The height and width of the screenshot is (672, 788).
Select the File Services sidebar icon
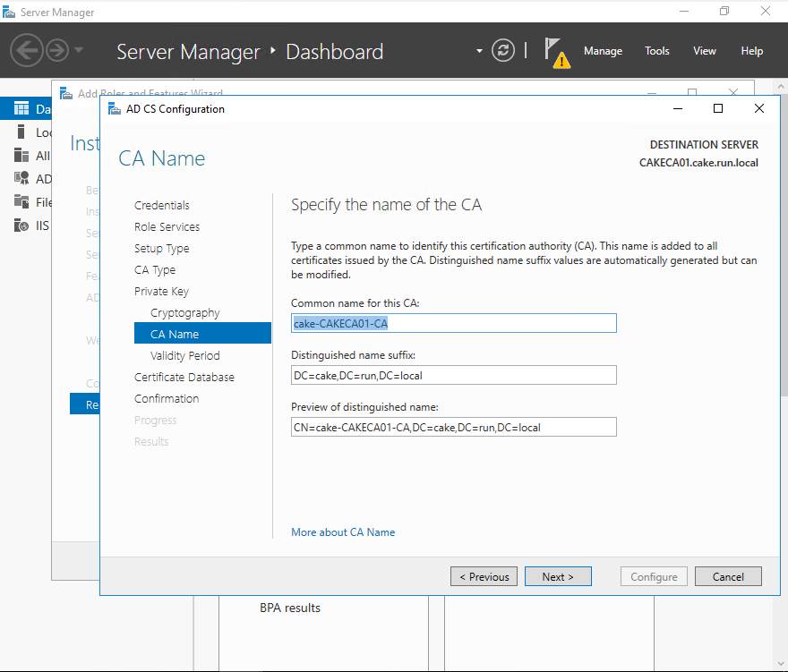tap(21, 201)
